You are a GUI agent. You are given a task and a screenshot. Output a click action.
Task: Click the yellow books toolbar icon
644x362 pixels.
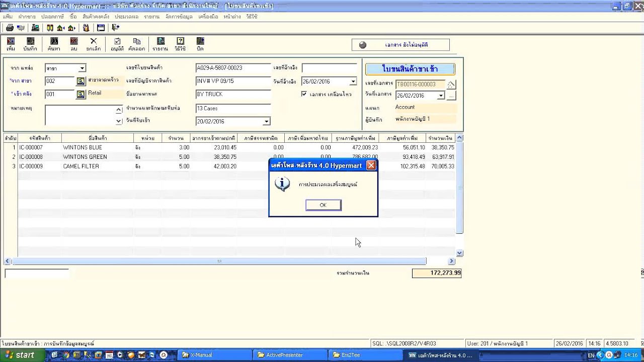tap(50, 28)
